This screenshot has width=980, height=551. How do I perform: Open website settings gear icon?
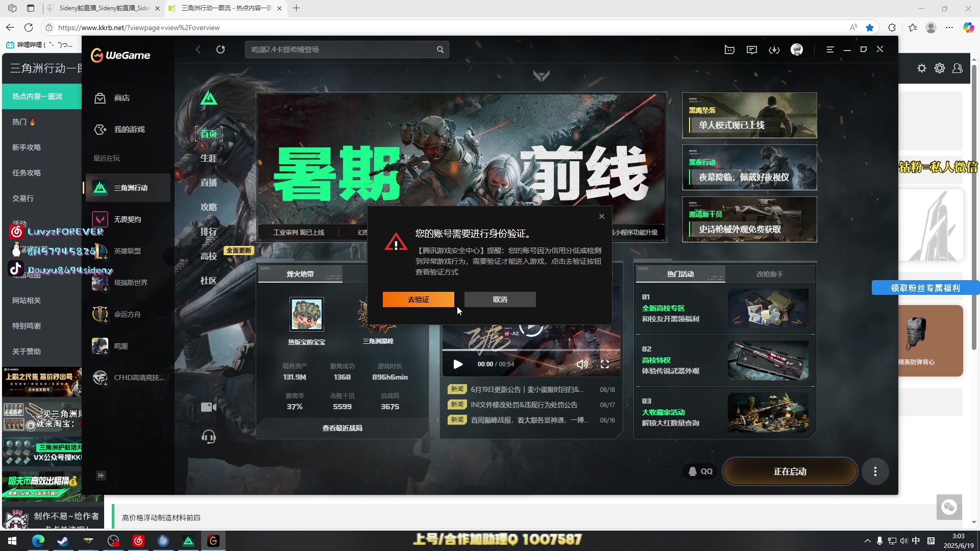pos(940,68)
